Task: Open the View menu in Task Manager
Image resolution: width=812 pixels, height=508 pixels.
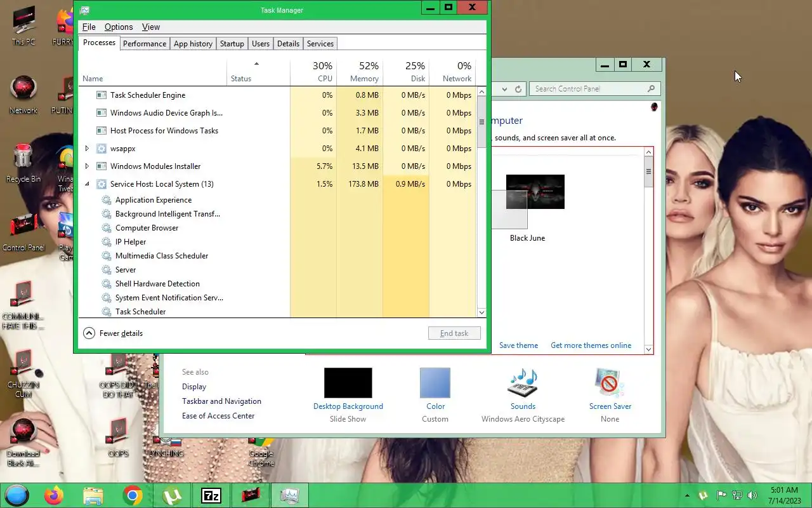Action: (x=151, y=27)
